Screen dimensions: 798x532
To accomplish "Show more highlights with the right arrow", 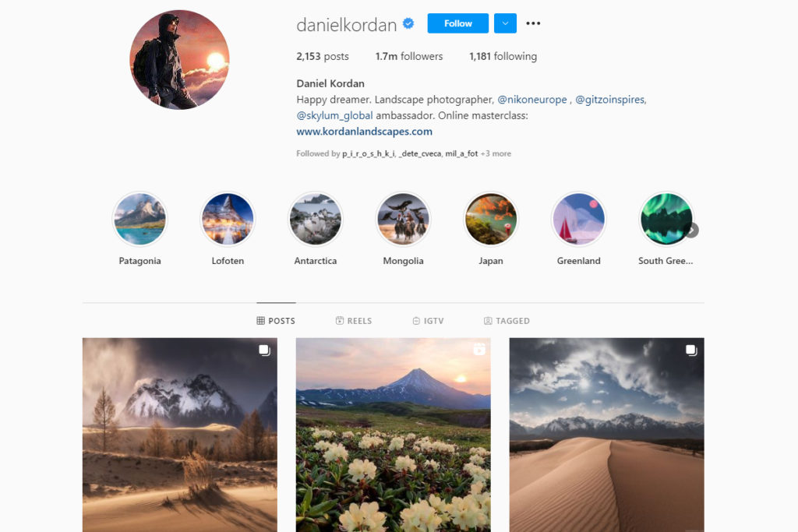I will (692, 231).
